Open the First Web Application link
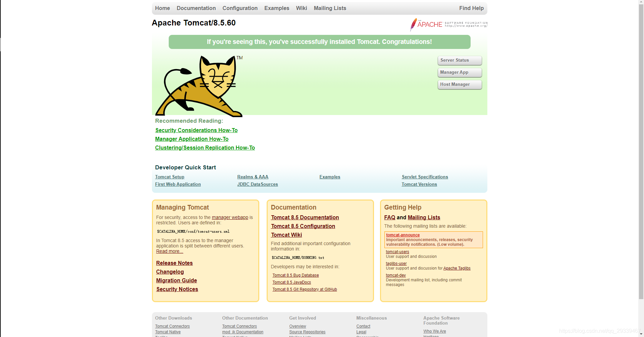Viewport: 644px width, 337px height. tap(178, 184)
